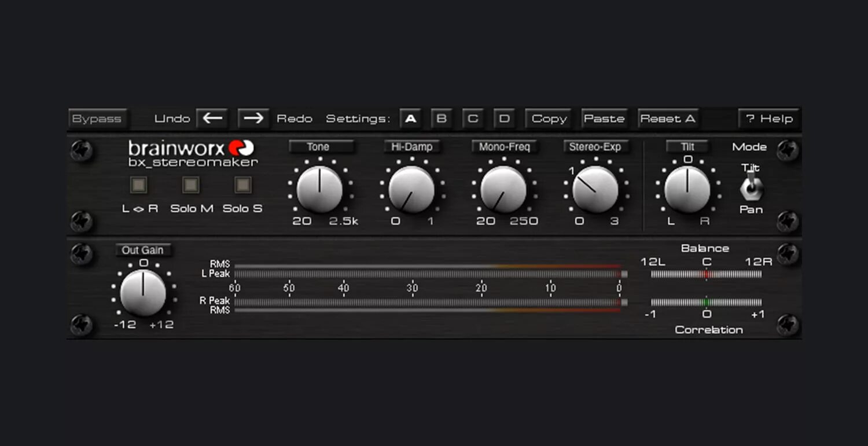The image size is (868, 446).
Task: Click the 'Mode' label text
Action: (x=749, y=147)
